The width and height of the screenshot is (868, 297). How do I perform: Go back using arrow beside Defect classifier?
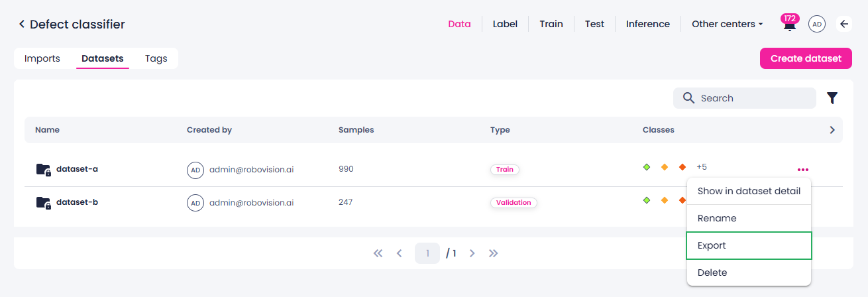point(21,25)
